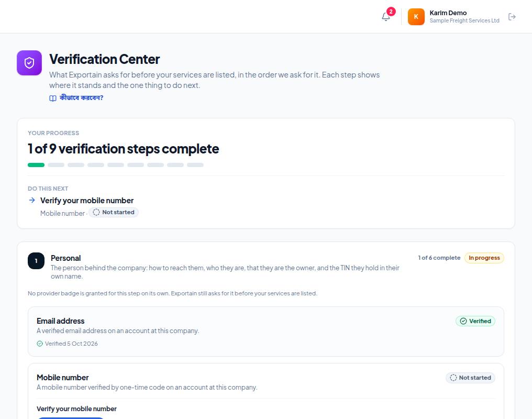Viewport: 532px width, 419px height.
Task: Click the bold Verify your mobile number subheading in card
Action: click(76, 409)
